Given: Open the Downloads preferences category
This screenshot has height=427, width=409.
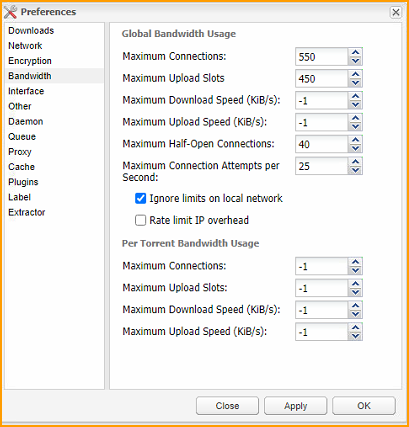Looking at the screenshot, I should (x=54, y=31).
